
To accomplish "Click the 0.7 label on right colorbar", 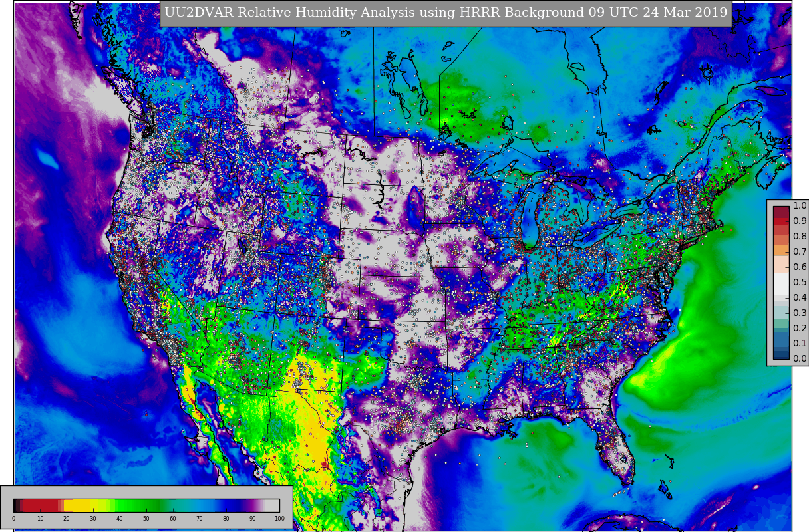I will [800, 252].
